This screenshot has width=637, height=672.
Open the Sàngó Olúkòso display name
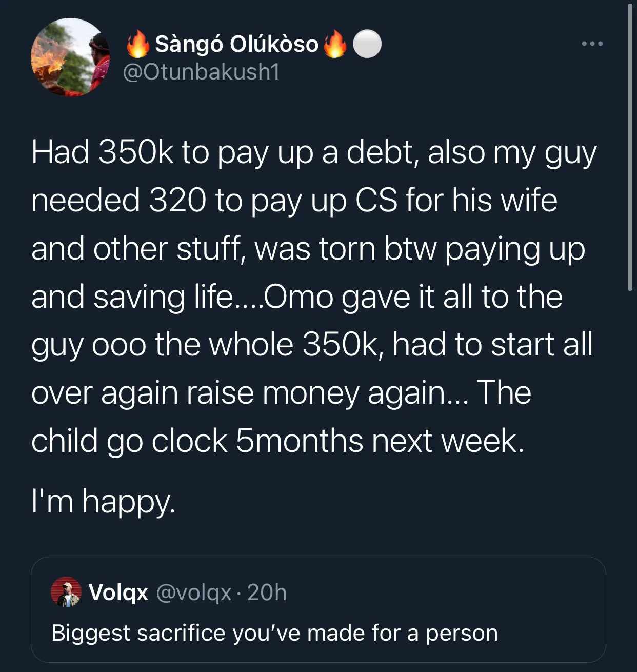tap(236, 44)
